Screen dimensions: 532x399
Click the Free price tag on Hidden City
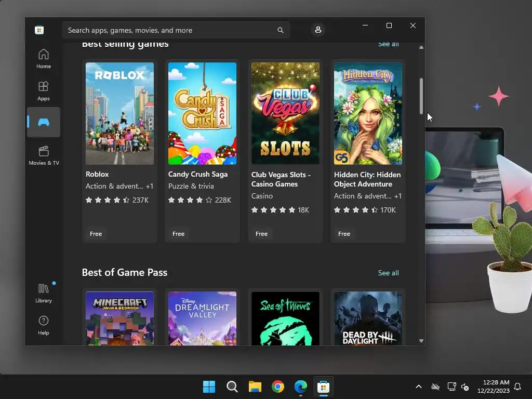(x=344, y=234)
